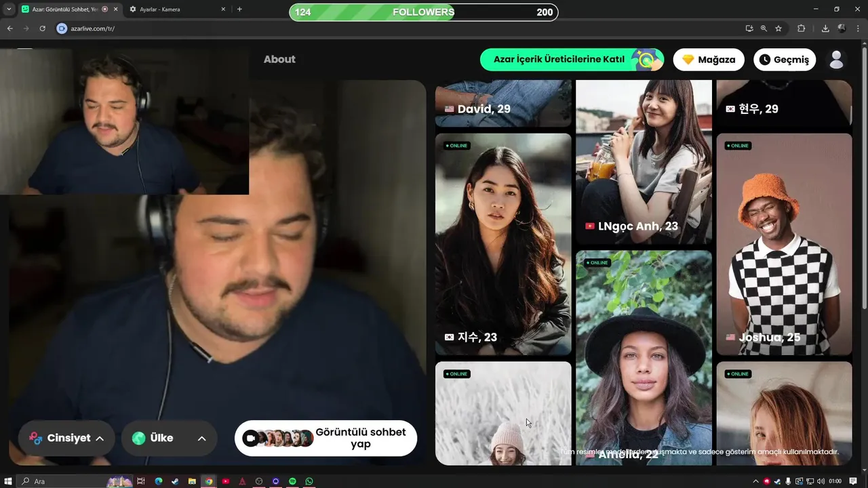Click the install app icon in address bar
Screen dimensions: 868x488
[x=749, y=28]
